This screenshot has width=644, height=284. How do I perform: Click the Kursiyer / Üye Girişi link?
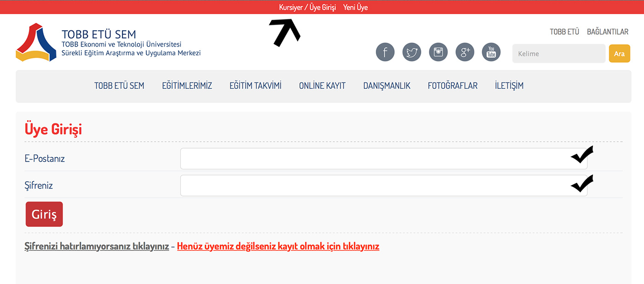click(307, 7)
